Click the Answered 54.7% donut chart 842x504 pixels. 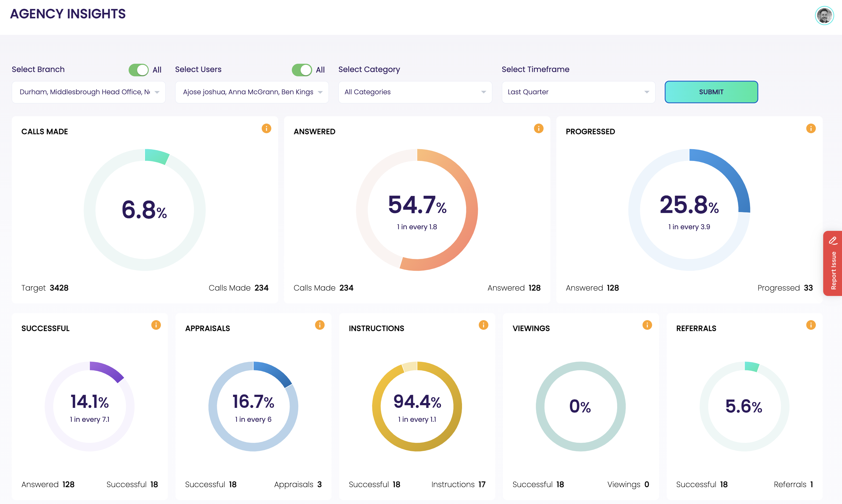click(x=417, y=209)
